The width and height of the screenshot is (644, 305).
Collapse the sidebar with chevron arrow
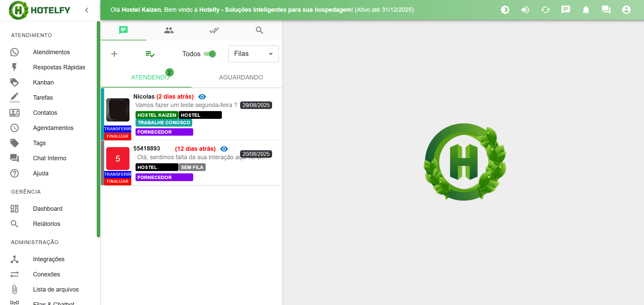tap(87, 10)
